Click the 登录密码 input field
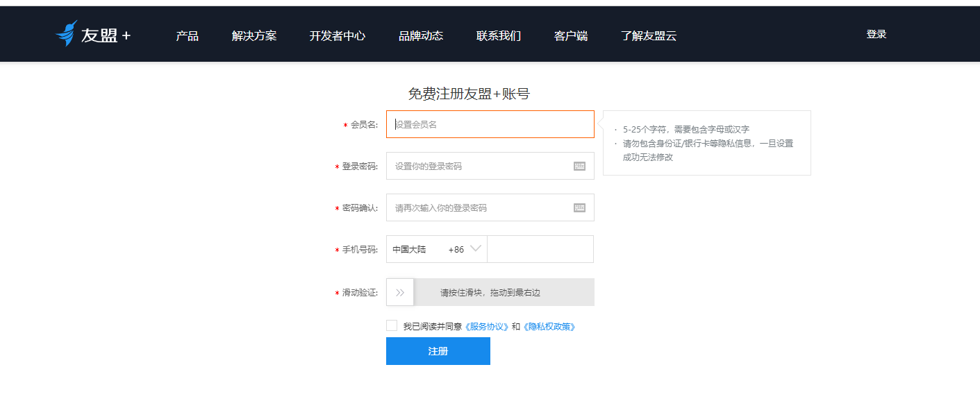The image size is (980, 417). (490, 166)
